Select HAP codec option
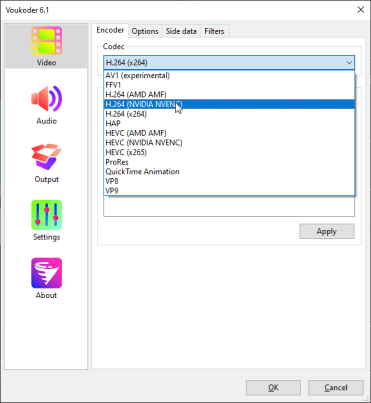Image resolution: width=371 pixels, height=403 pixels. pos(229,123)
